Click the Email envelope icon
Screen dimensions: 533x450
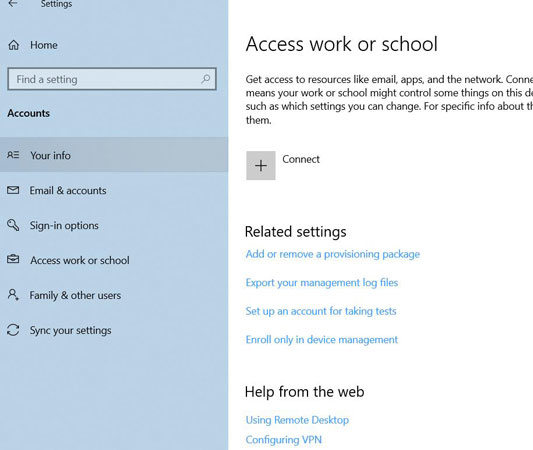pyautogui.click(x=13, y=190)
